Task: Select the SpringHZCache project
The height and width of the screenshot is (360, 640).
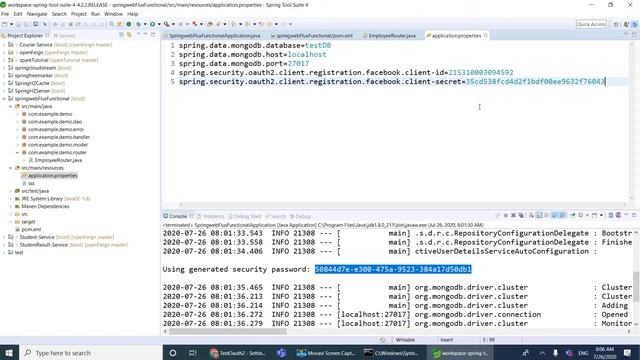Action: pyautogui.click(x=32, y=83)
